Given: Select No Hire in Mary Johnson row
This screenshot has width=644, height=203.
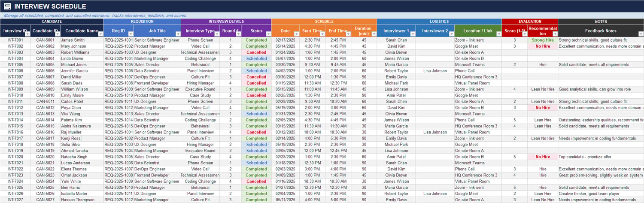Looking at the screenshot, I should [543, 46].
